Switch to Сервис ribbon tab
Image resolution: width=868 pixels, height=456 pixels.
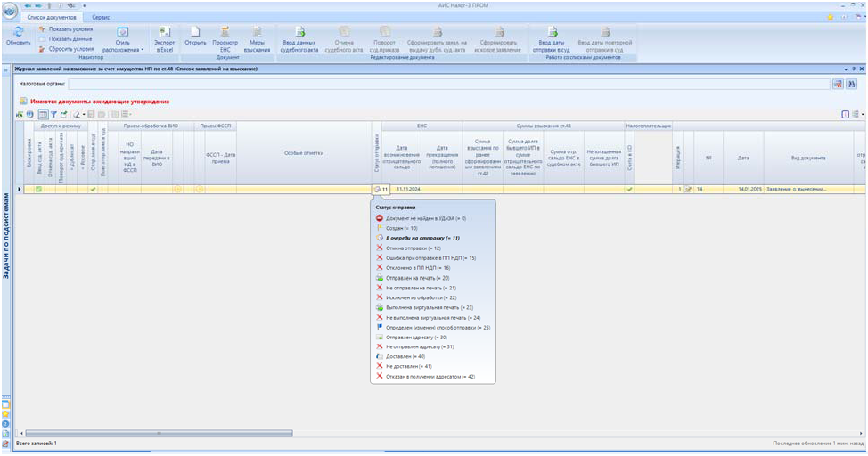point(102,18)
